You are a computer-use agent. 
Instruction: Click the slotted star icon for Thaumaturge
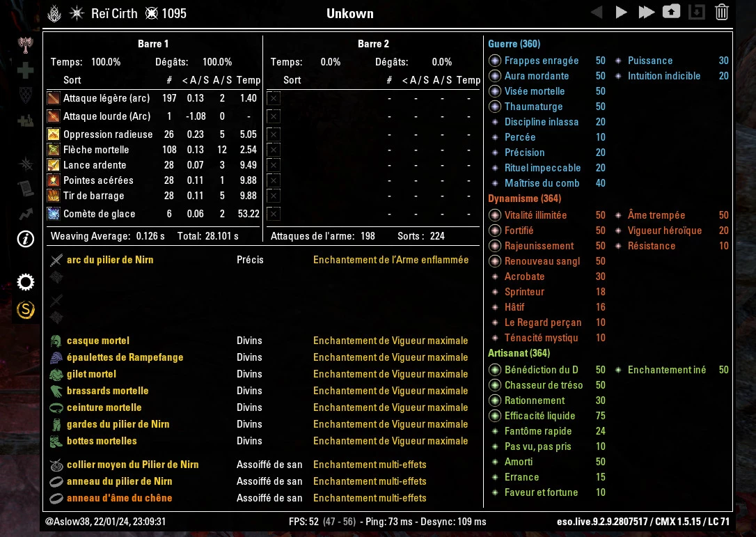tap(495, 107)
